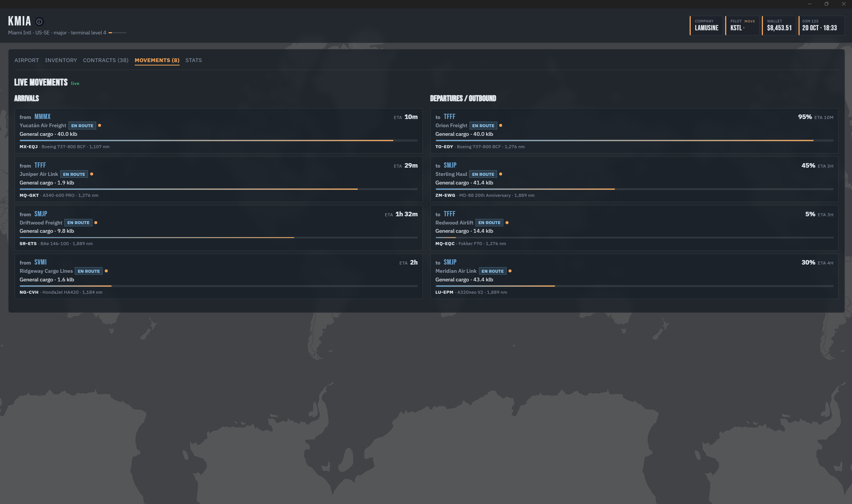
Task: Click orange status dot beside Driftwood Freight
Action: click(96, 223)
